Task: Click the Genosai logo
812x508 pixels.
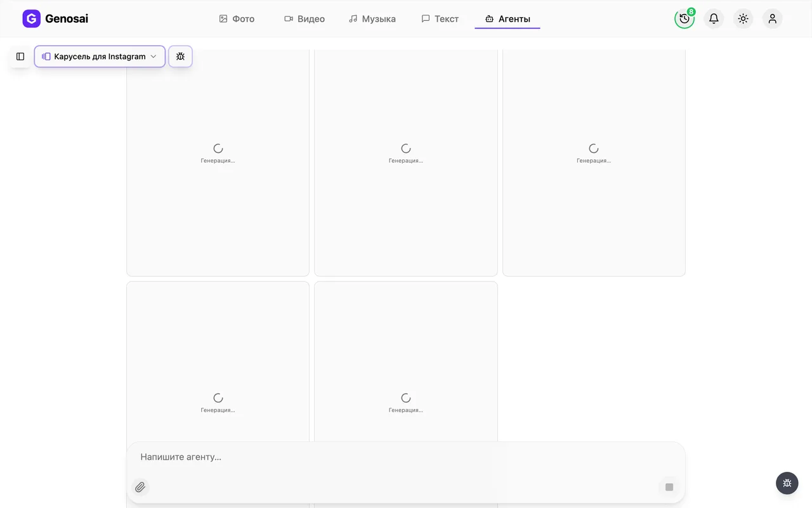Action: pos(55,18)
